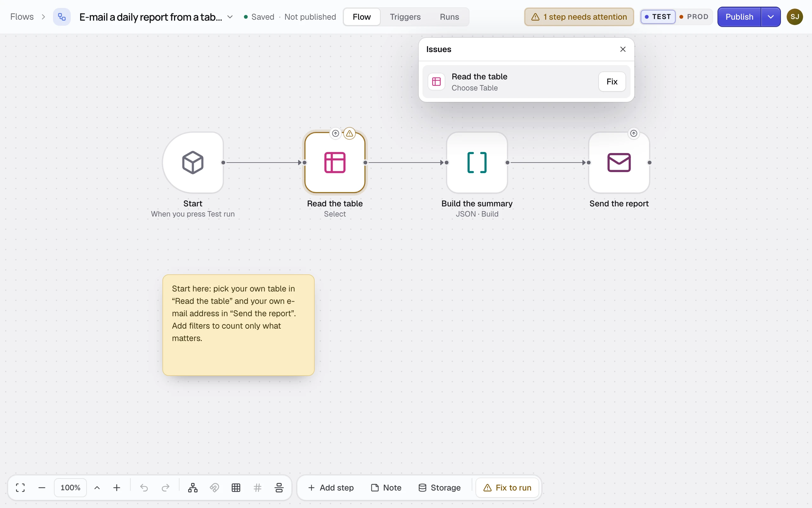Switch to the PROD environment
The height and width of the screenshot is (508, 812).
click(x=694, y=17)
